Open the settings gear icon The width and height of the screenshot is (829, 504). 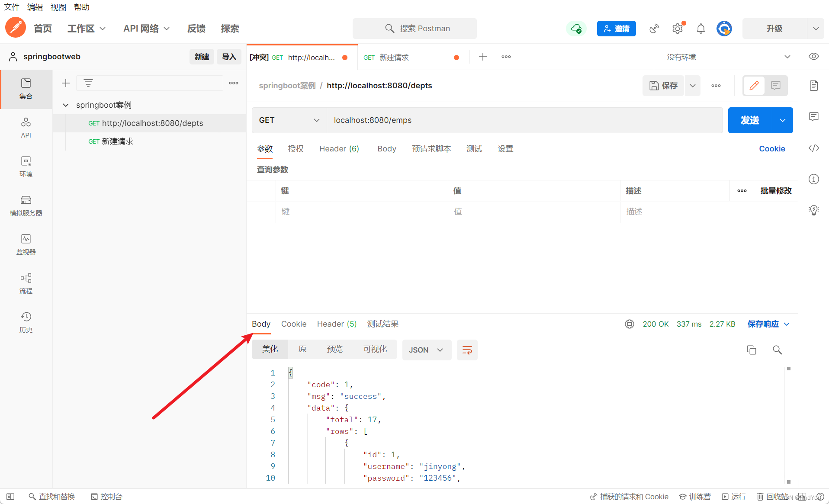678,29
